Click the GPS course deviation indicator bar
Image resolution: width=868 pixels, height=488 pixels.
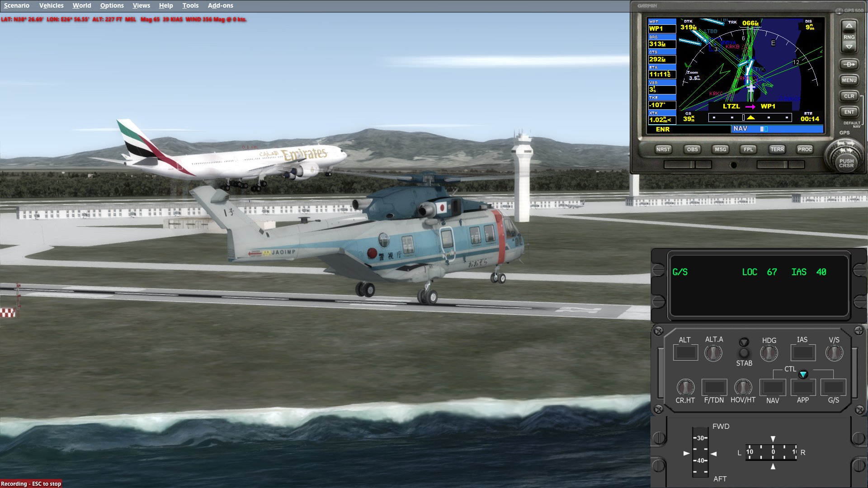[x=750, y=117]
